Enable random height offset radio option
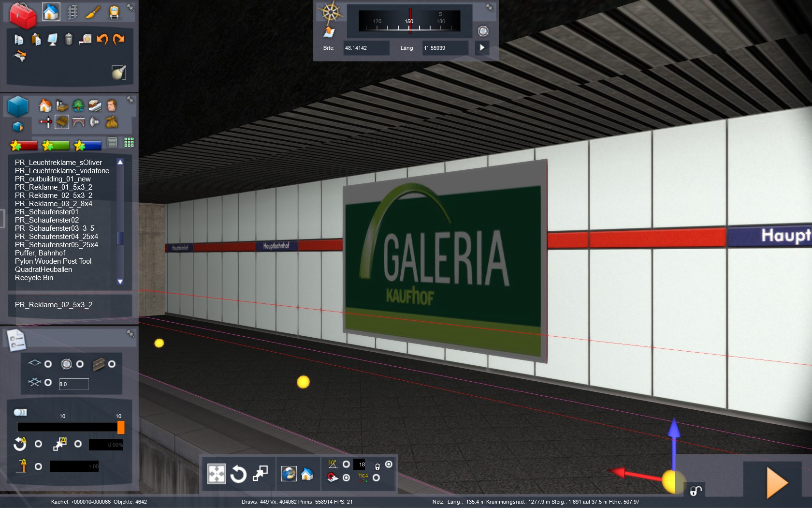The height and width of the screenshot is (508, 812). 38,466
